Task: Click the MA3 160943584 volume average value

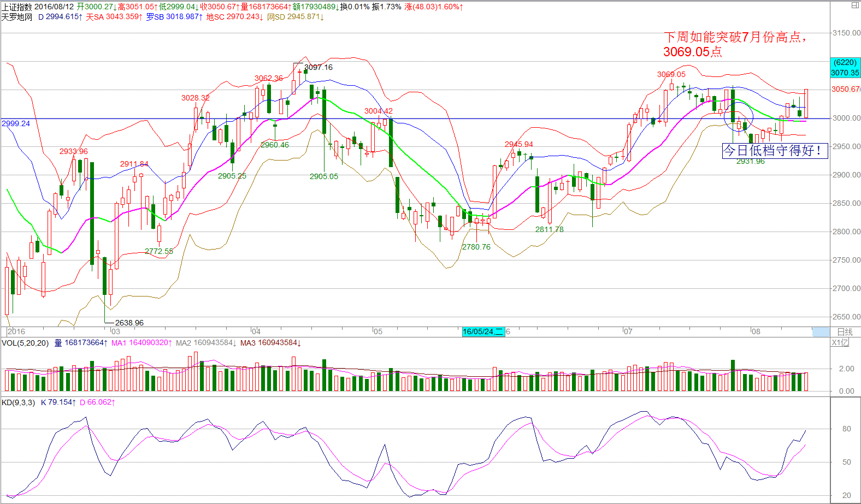Action: point(270,343)
